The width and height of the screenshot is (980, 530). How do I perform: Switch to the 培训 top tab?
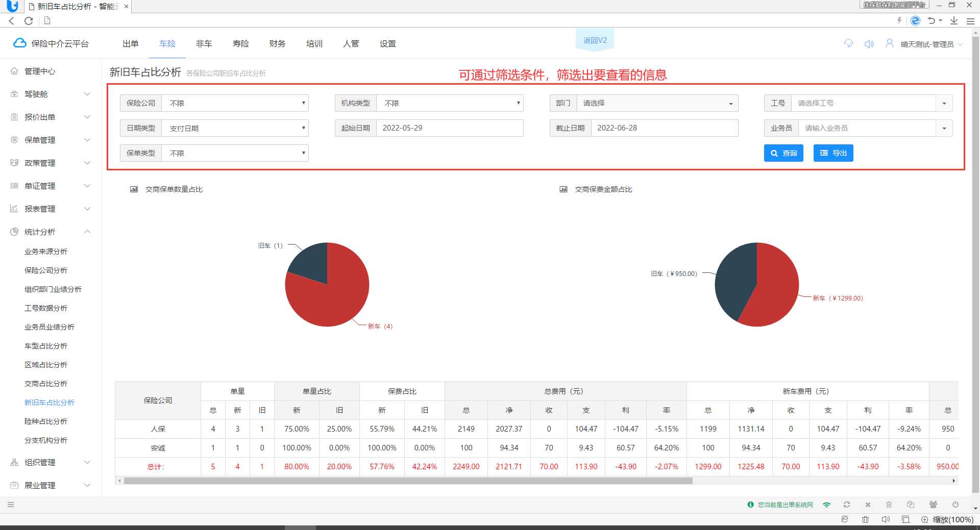coord(314,44)
